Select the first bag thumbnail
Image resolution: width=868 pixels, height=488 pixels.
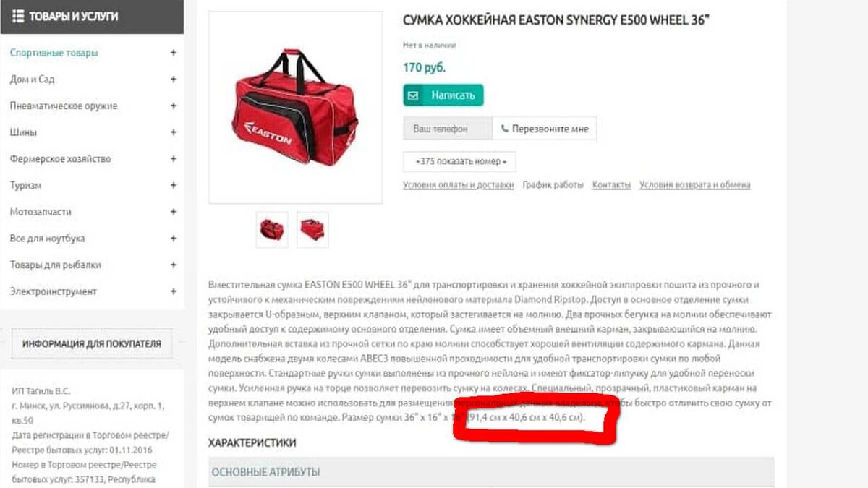[x=272, y=230]
